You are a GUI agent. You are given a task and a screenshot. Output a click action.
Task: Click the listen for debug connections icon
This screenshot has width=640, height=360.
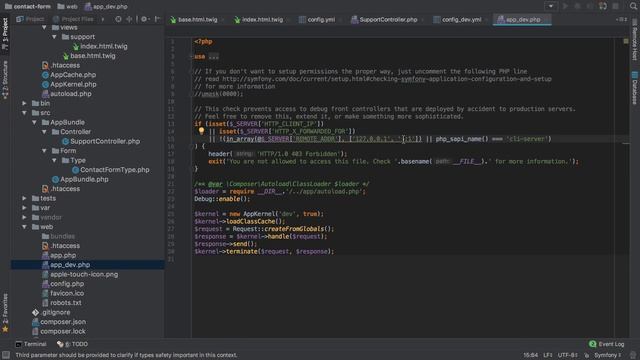point(603,6)
